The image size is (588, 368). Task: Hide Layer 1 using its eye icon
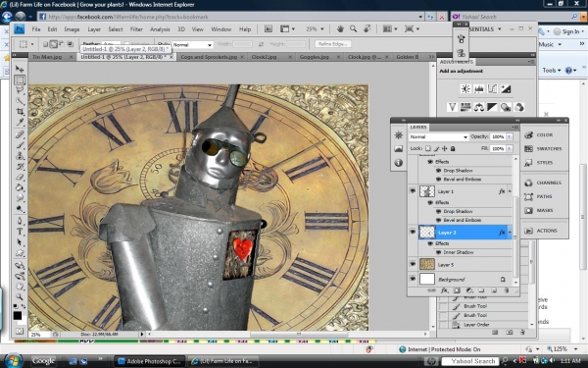click(413, 191)
